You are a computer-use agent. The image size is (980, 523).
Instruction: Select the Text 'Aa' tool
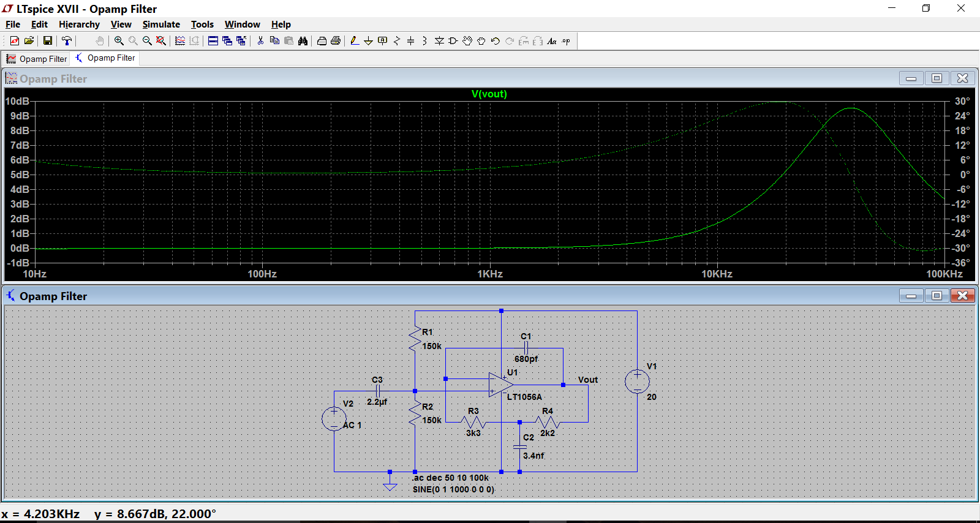(552, 41)
